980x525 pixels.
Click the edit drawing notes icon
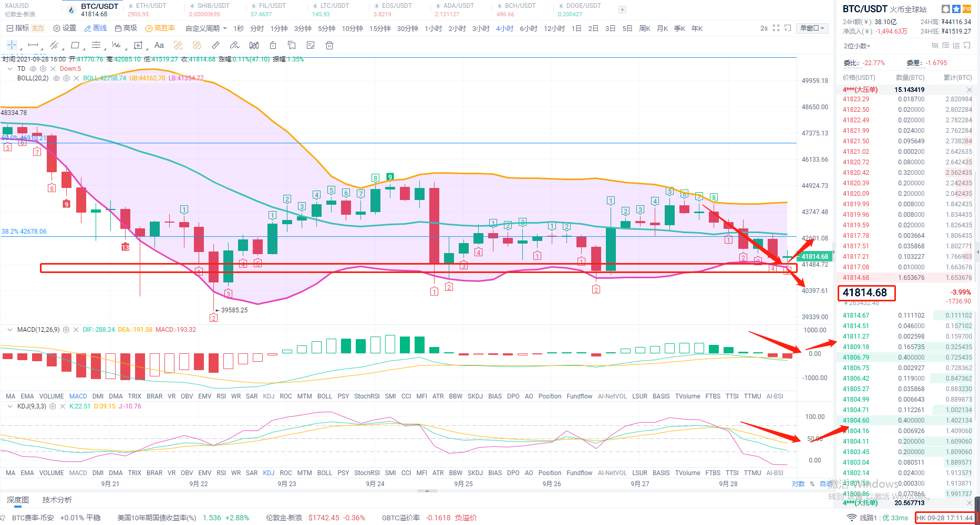311,45
